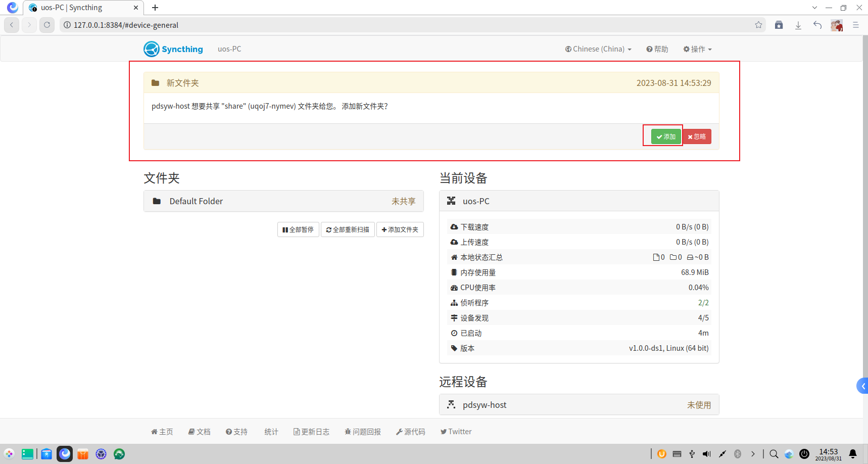Open the browser downloads icon
Viewport: 868px width, 464px height.
point(798,25)
